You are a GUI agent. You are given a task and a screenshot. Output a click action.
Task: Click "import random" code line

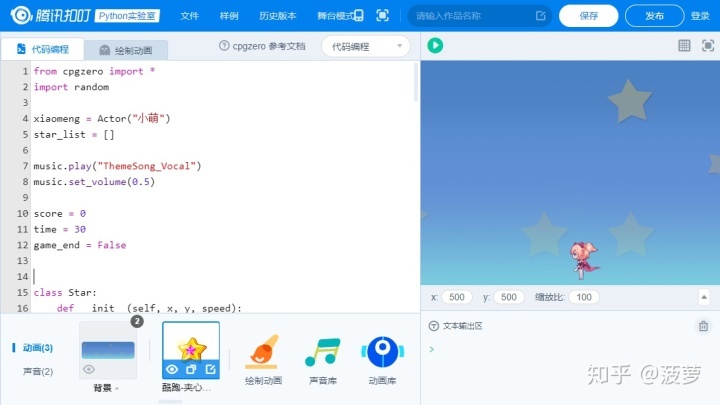coord(71,87)
